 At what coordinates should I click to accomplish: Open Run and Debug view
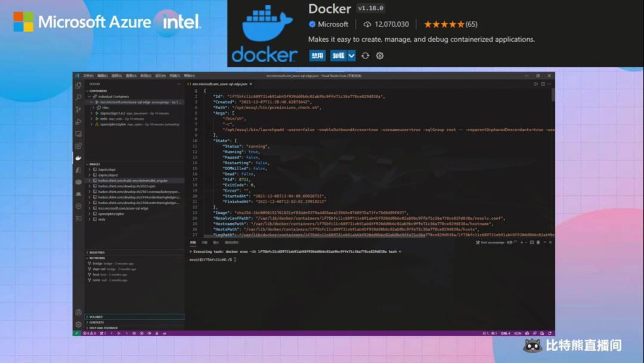point(79,122)
